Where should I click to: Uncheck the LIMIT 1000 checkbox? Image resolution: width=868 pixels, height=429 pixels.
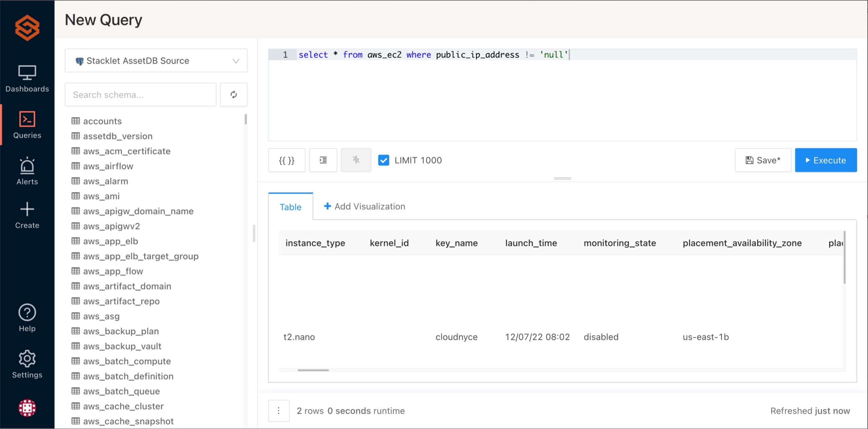click(383, 160)
